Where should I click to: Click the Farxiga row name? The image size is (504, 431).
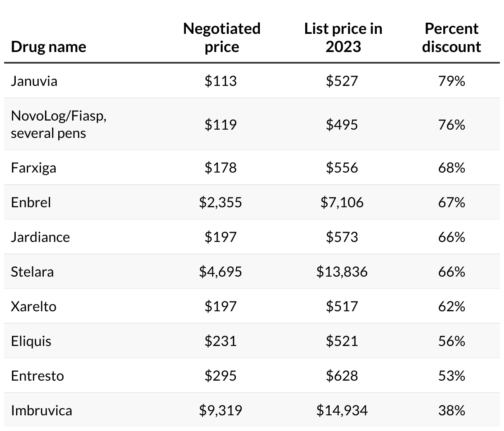33,168
